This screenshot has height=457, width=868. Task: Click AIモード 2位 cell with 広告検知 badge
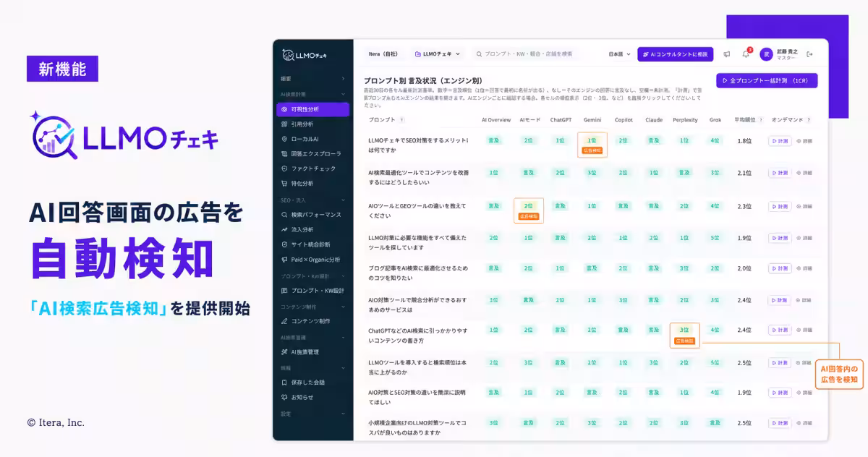coord(529,210)
